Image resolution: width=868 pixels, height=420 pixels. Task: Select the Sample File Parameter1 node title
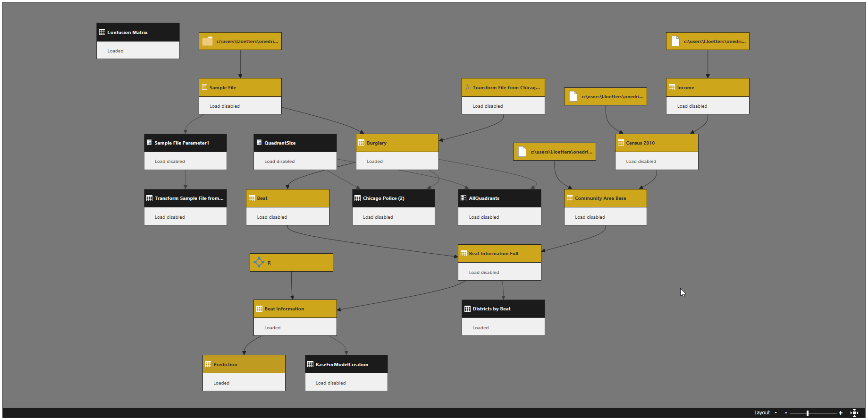click(182, 143)
